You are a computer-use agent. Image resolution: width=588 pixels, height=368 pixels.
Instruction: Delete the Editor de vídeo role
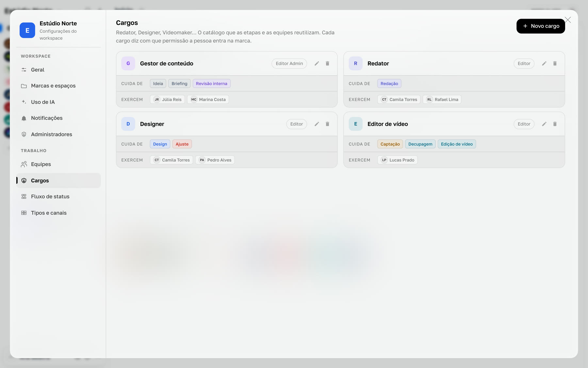(x=555, y=124)
